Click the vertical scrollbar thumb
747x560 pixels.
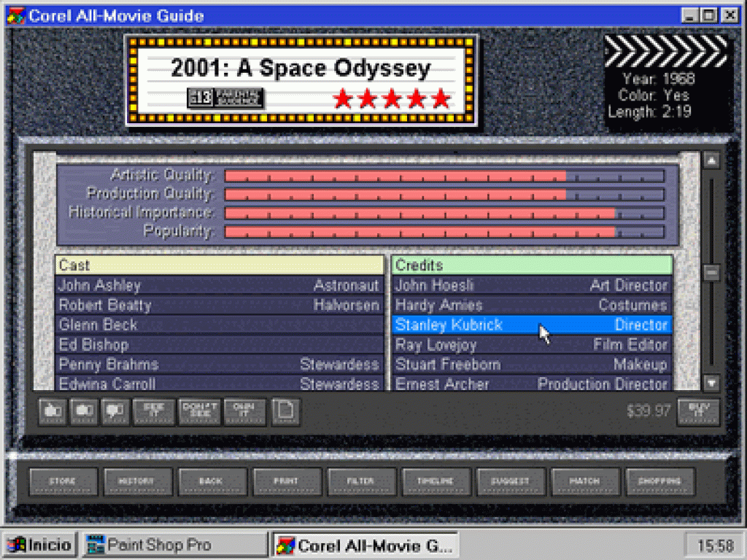coord(711,273)
